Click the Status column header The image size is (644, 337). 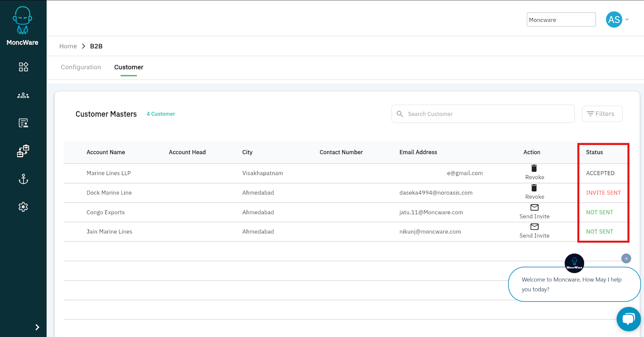594,152
